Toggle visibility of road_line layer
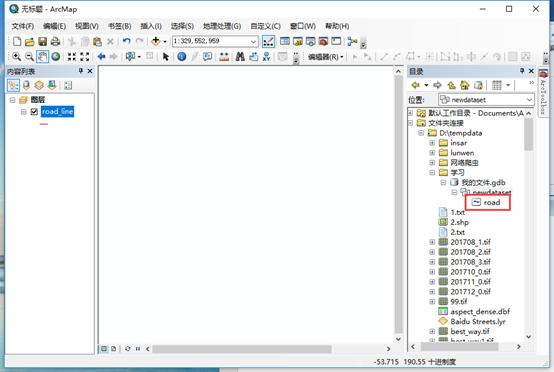The image size is (554, 372). click(x=34, y=112)
